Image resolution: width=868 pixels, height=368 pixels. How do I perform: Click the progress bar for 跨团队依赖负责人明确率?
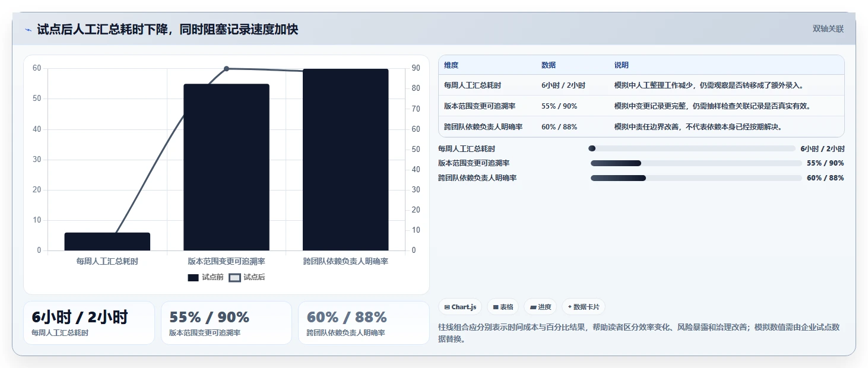click(696, 178)
